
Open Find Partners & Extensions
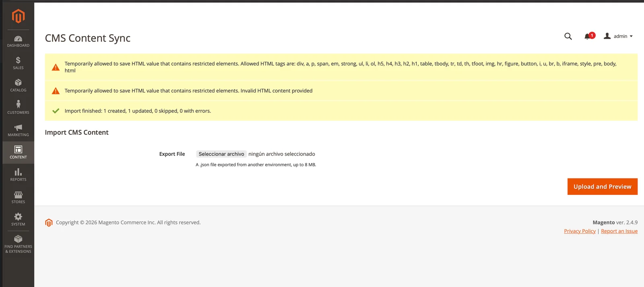point(18,244)
